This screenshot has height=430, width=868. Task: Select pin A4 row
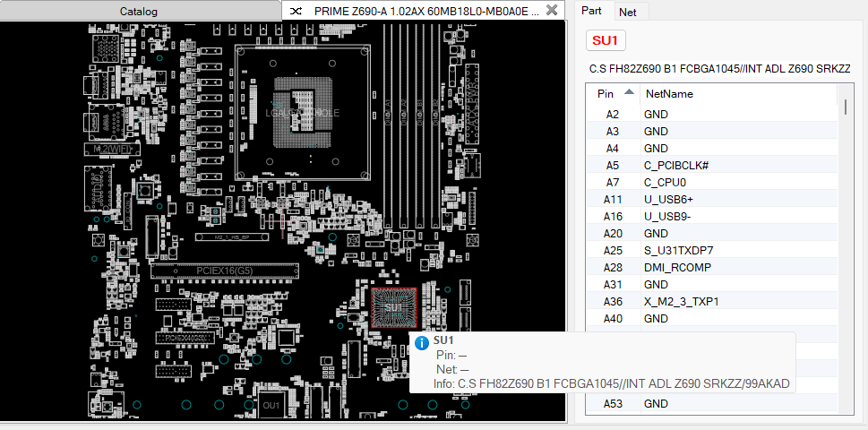pos(712,149)
